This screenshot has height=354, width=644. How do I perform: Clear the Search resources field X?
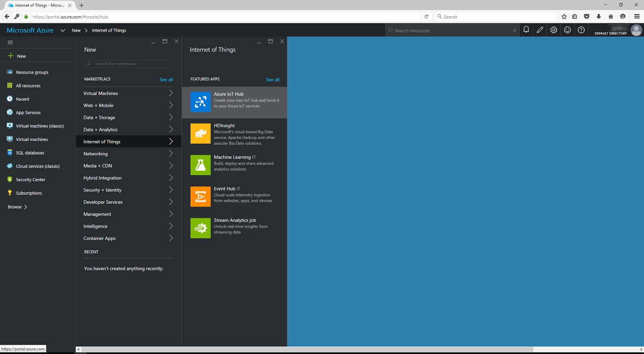click(514, 30)
